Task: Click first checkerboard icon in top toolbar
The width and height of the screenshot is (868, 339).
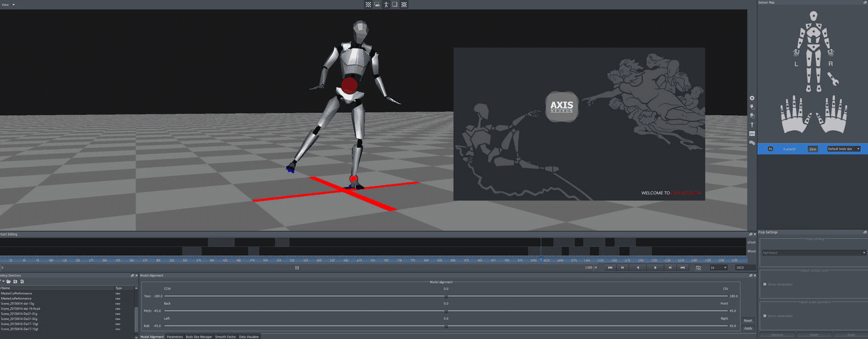Action: [368, 4]
